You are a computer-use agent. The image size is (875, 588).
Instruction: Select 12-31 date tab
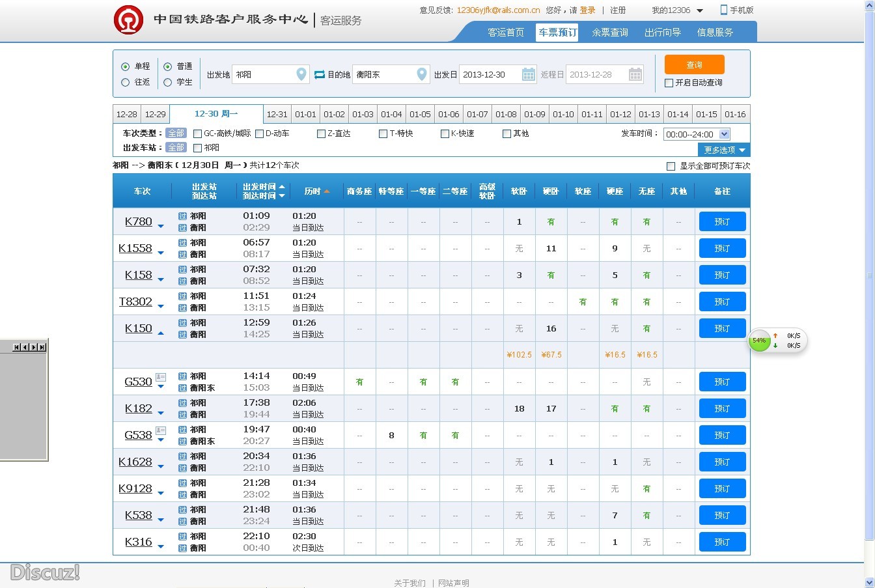point(277,114)
